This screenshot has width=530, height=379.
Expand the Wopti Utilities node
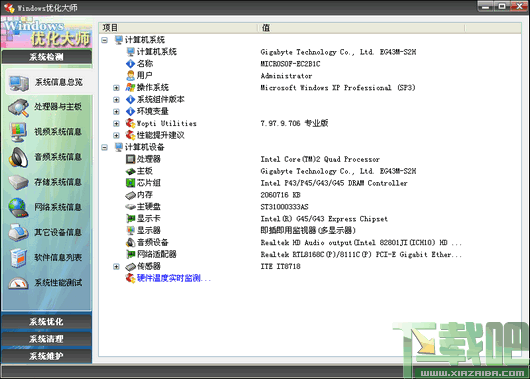pos(116,123)
